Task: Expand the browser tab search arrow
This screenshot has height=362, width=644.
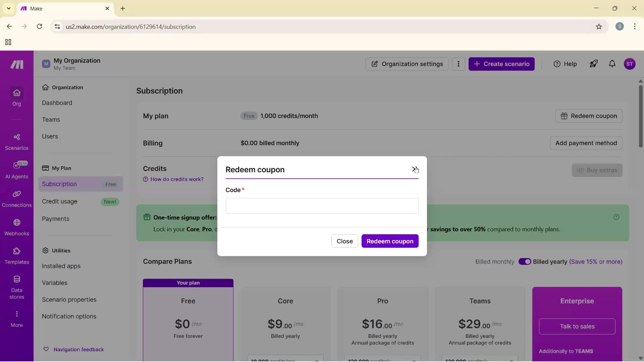Action: point(8,8)
